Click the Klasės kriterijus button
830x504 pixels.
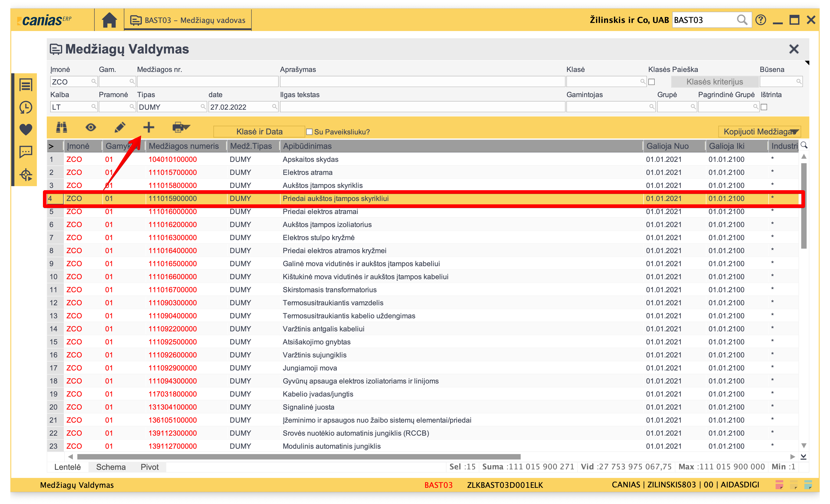point(714,82)
